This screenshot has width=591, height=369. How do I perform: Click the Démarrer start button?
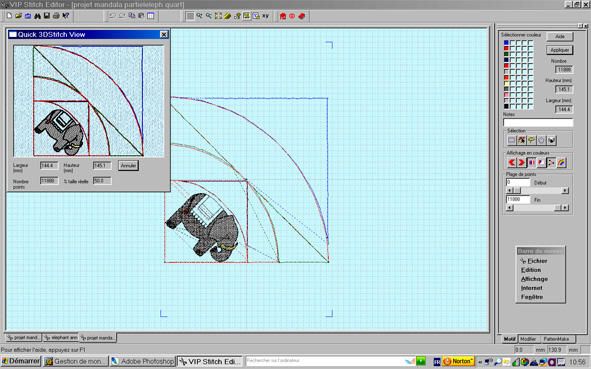tap(21, 361)
